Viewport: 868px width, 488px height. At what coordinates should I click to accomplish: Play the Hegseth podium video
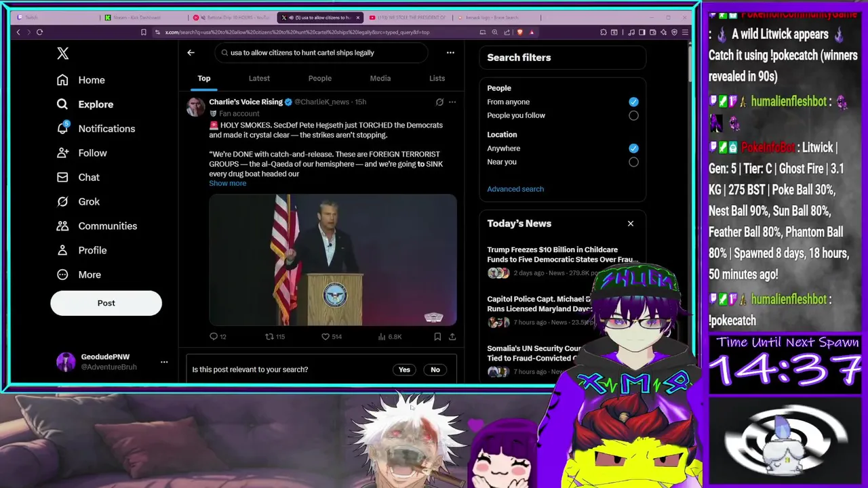[x=333, y=260]
